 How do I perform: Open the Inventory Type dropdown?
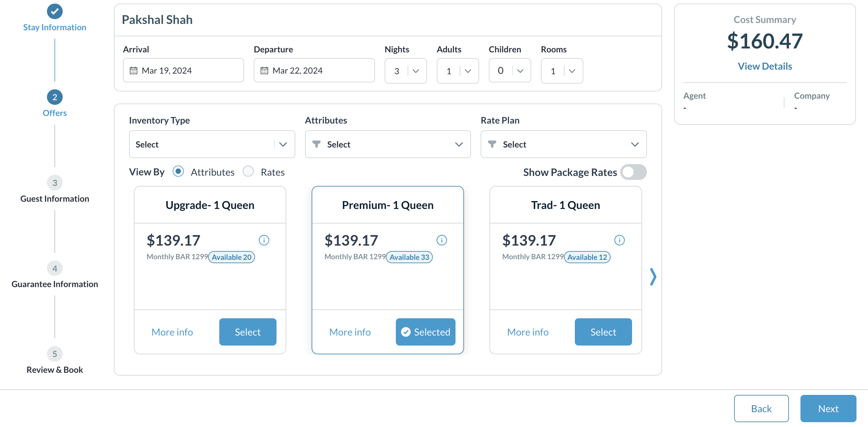(212, 144)
